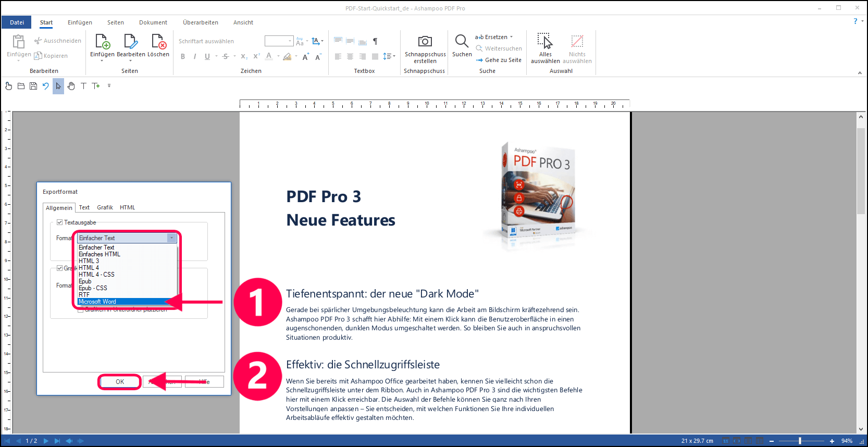Click the Nichts auswählen icon
The height and width of the screenshot is (447, 868).
(577, 41)
